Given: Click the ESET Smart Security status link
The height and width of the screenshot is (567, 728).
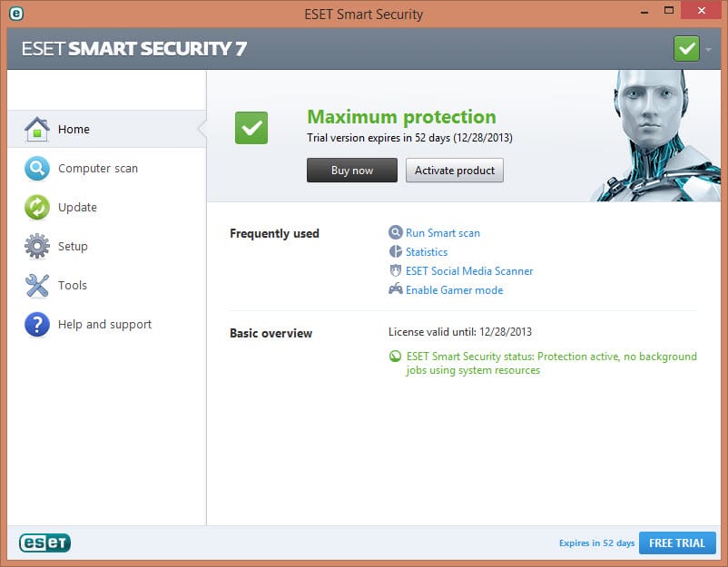Looking at the screenshot, I should coord(551,363).
